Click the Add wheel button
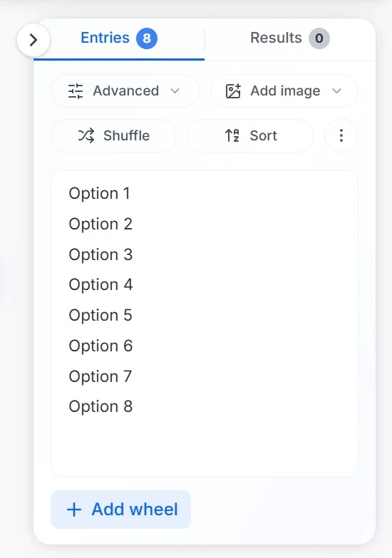This screenshot has height=558, width=392. point(120,510)
